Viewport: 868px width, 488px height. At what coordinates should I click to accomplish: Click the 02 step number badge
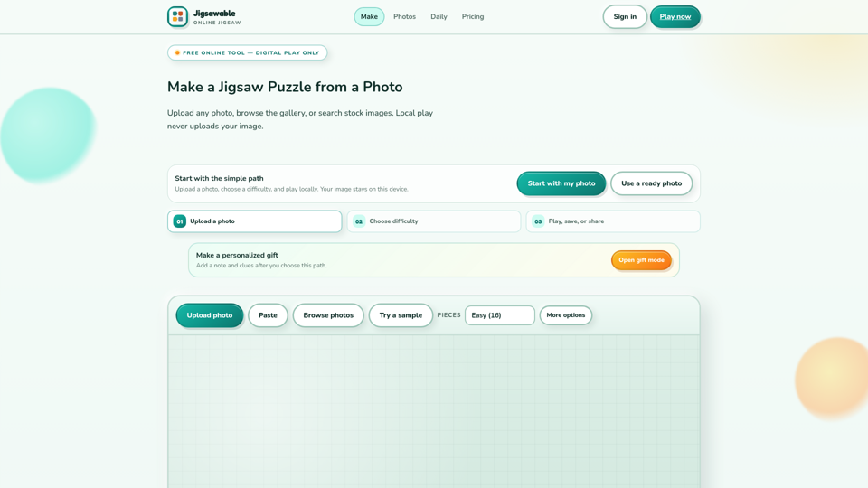coord(359,221)
